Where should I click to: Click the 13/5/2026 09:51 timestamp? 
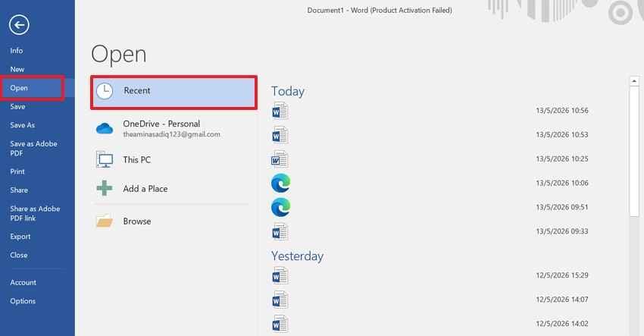coord(562,207)
